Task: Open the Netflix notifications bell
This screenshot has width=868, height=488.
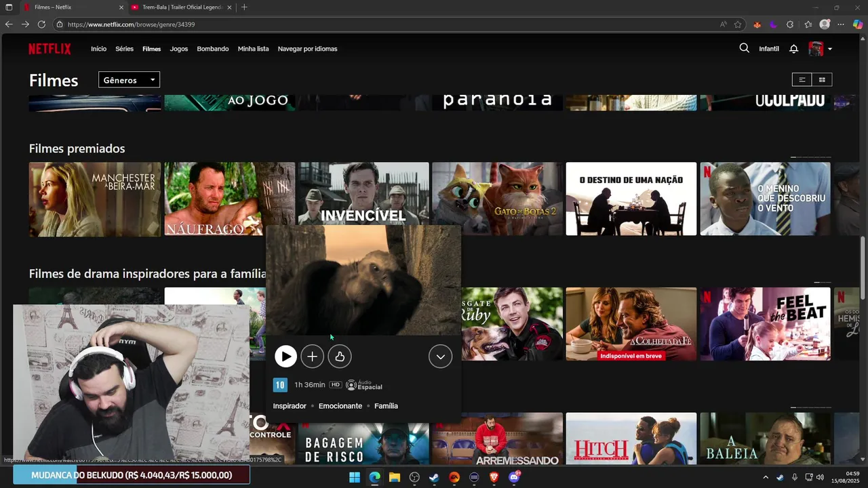Action: (x=793, y=49)
